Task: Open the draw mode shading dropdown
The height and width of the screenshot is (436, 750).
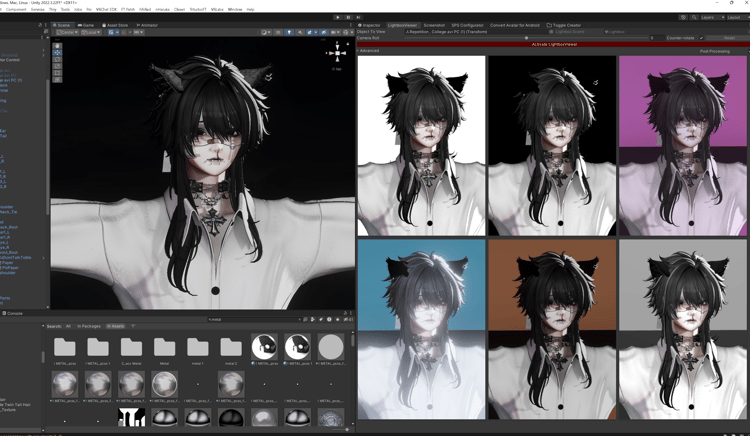Action: [265, 33]
